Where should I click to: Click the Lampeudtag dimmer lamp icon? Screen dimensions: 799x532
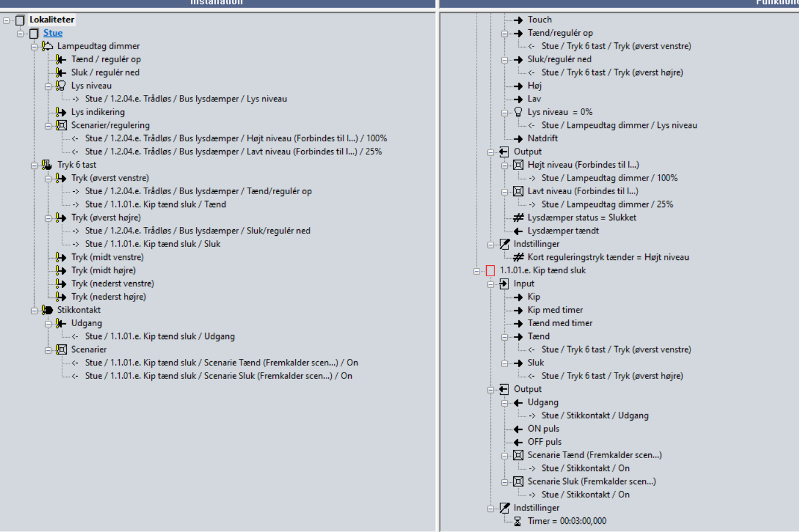48,46
